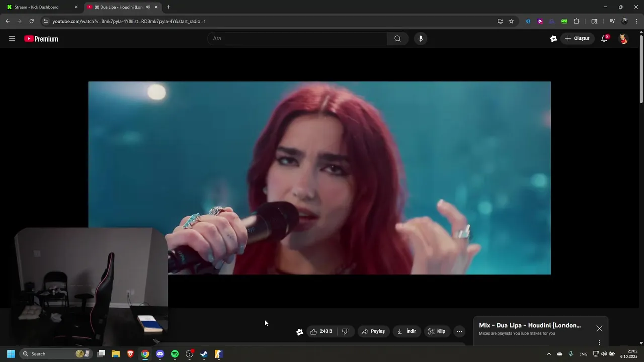The image size is (644, 362).
Task: Open the Chrome three-dot menu
Action: coord(637,21)
